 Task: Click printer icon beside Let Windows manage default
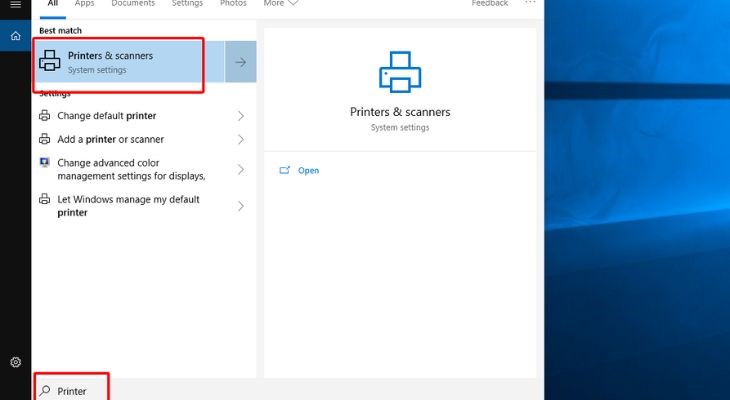(x=45, y=199)
